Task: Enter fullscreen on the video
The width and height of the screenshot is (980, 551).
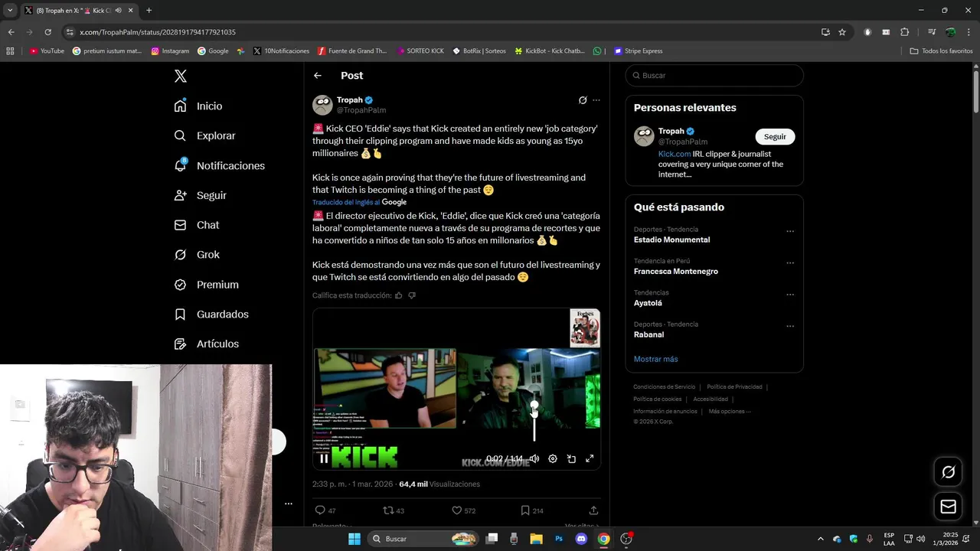Action: click(590, 458)
